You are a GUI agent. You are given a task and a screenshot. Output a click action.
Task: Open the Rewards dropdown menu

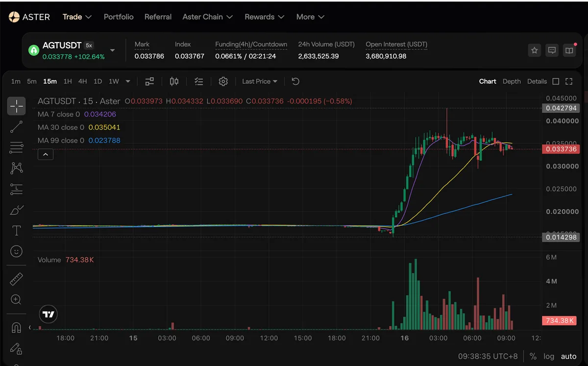pos(265,17)
